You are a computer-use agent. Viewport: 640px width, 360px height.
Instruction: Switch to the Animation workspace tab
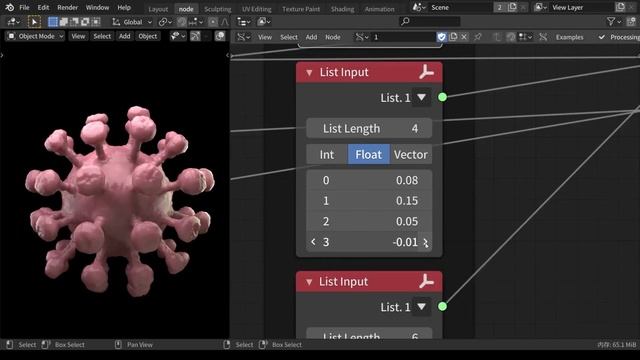[x=380, y=9]
